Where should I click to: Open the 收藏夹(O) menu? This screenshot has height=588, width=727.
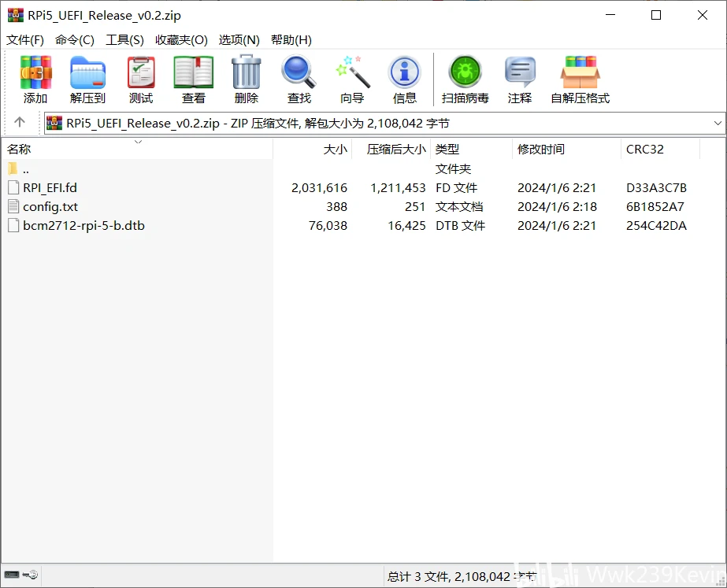181,40
